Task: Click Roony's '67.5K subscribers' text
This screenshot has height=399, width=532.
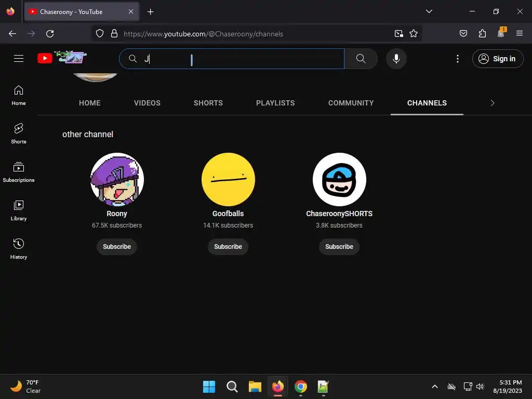Action: pyautogui.click(x=117, y=225)
